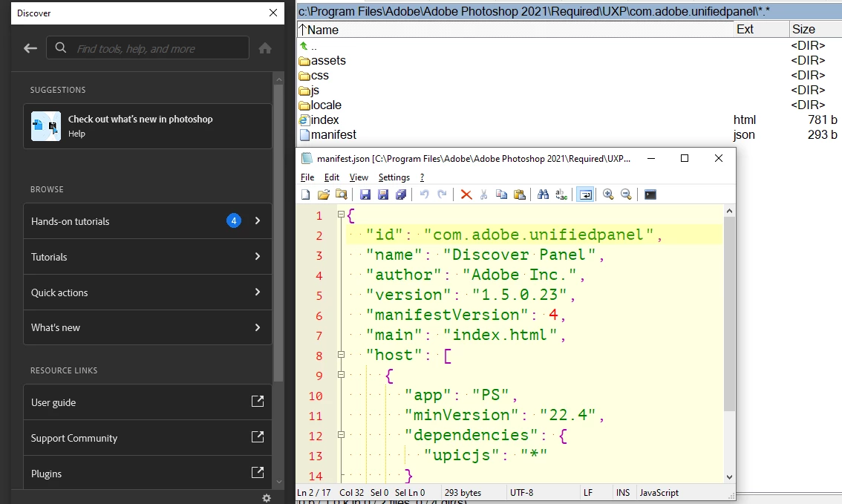Open the File menu in Notepad
The height and width of the screenshot is (504, 842).
pos(307,177)
